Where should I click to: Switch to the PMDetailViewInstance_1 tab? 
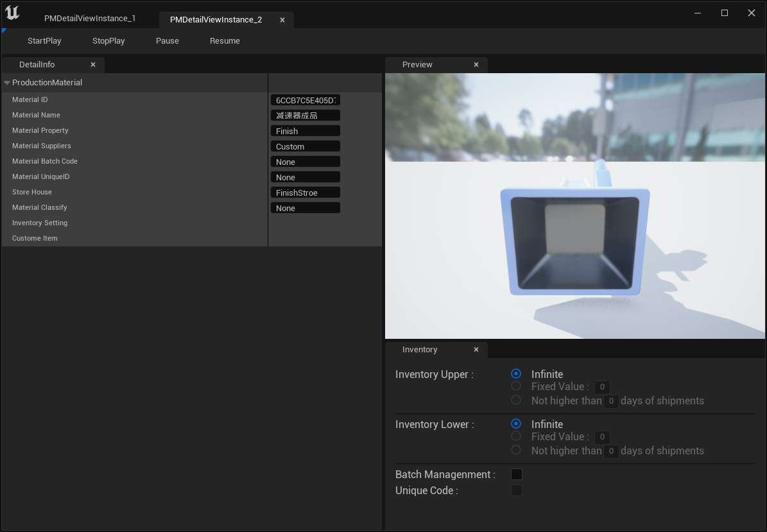point(90,19)
